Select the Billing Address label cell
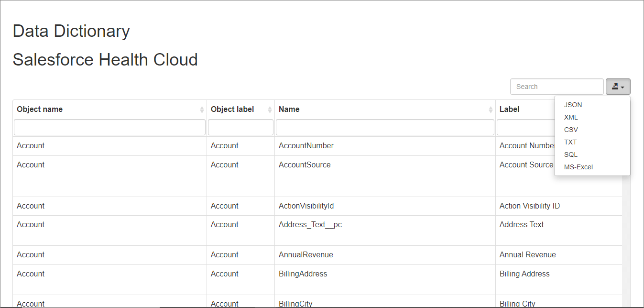Viewport: 644px width, 308px height. point(558,280)
